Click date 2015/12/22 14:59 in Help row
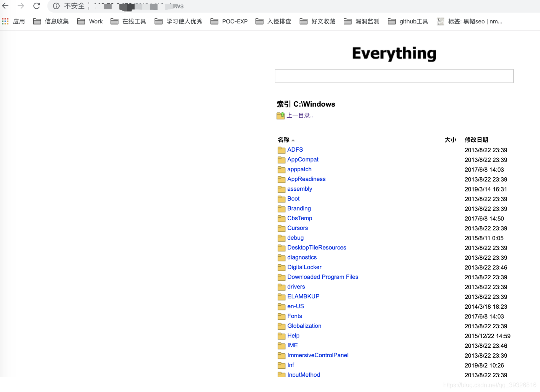 point(488,336)
